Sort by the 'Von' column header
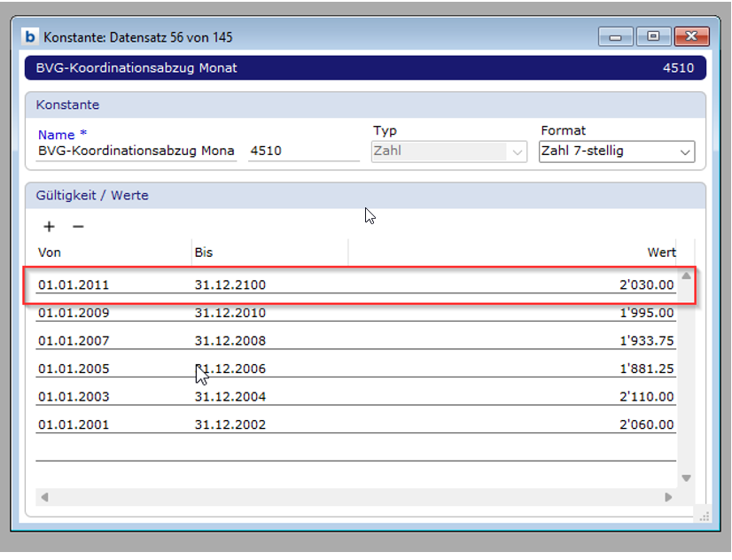The height and width of the screenshot is (560, 732). 50,253
